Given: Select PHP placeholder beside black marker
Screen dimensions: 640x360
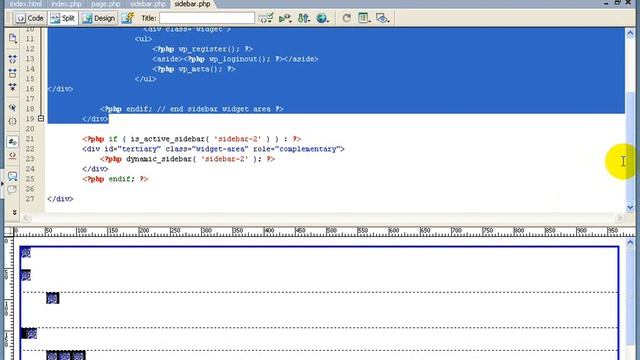Looking at the screenshot, I should tap(32, 333).
